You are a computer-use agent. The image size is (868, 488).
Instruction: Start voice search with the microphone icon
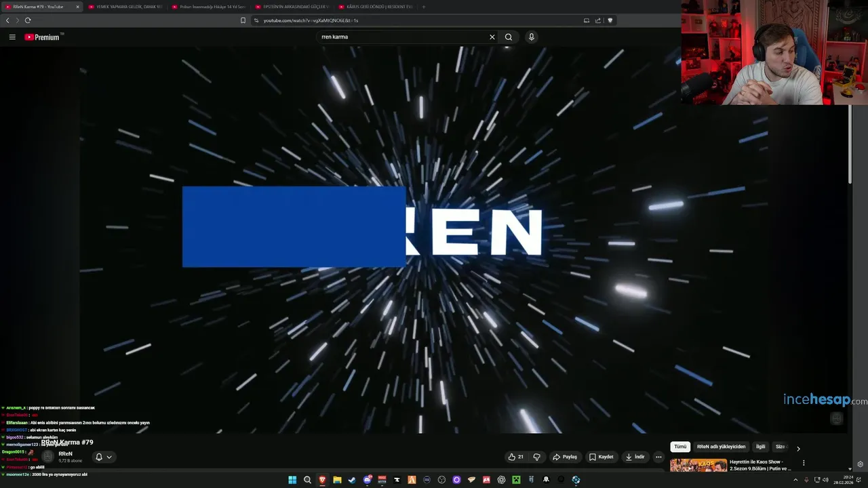click(x=532, y=37)
